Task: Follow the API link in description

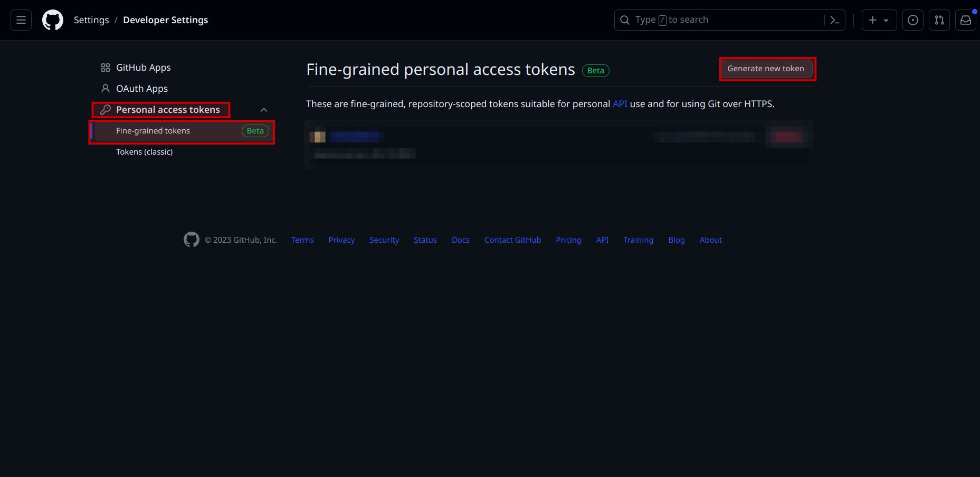Action: (x=620, y=104)
